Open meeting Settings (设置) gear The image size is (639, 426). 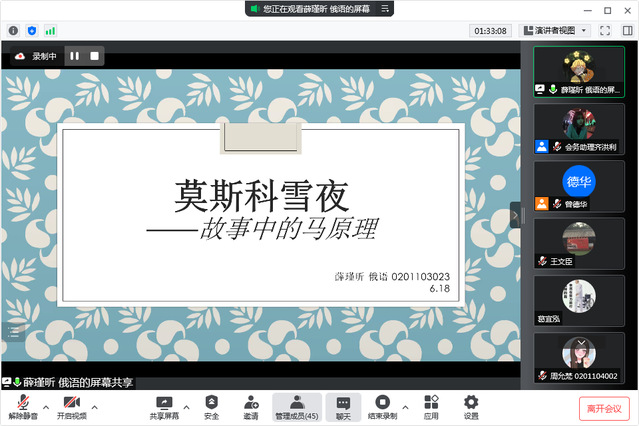pyautogui.click(x=471, y=406)
